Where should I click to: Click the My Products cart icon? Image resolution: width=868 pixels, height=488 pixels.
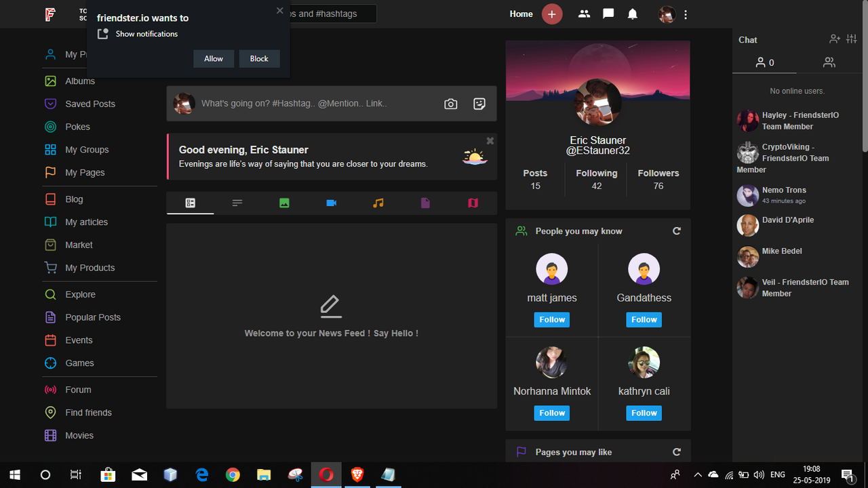(x=50, y=268)
